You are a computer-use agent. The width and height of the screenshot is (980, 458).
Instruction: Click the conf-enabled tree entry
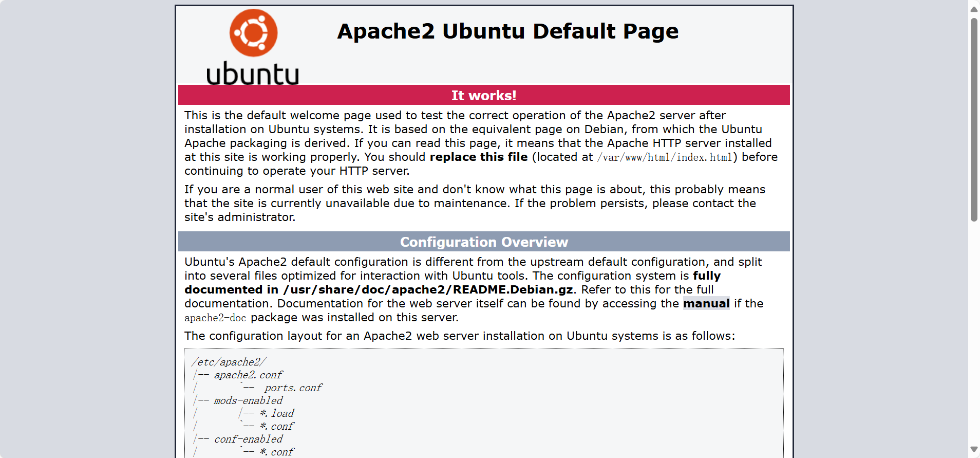tap(248, 439)
